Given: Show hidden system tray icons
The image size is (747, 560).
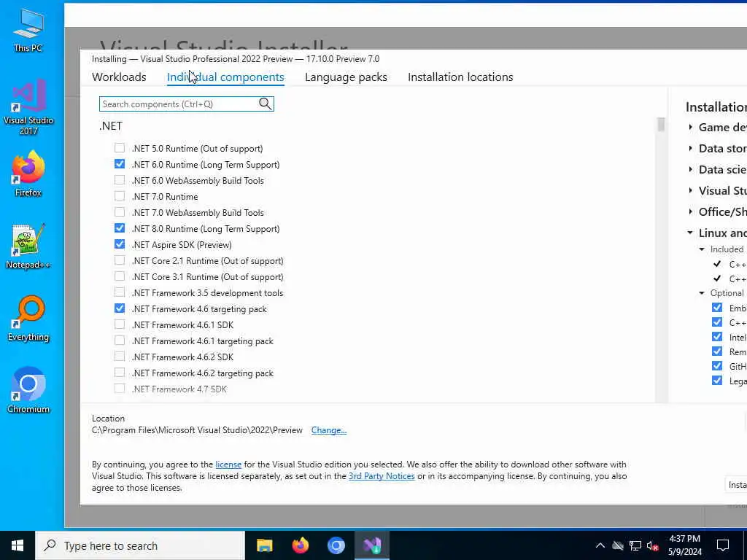Looking at the screenshot, I should pyautogui.click(x=600, y=545).
